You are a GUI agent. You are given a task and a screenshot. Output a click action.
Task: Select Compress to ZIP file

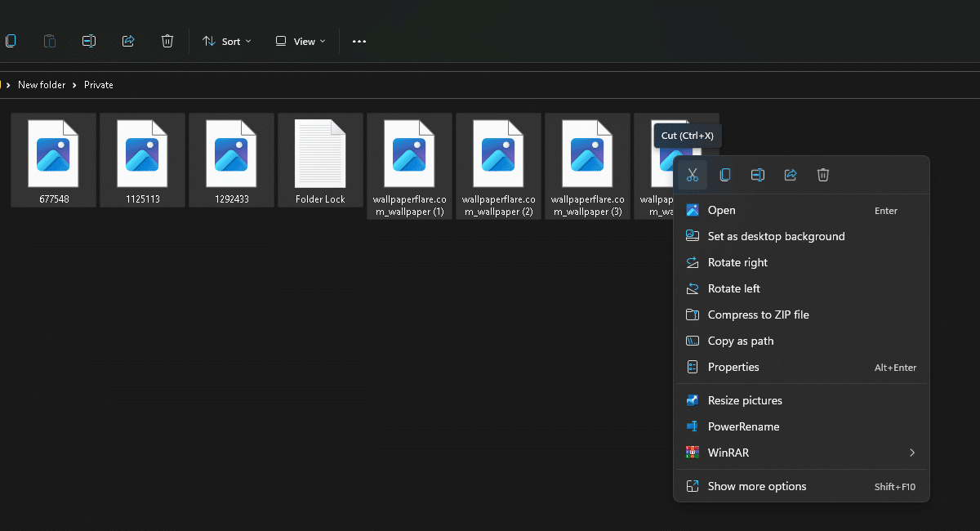(x=758, y=315)
